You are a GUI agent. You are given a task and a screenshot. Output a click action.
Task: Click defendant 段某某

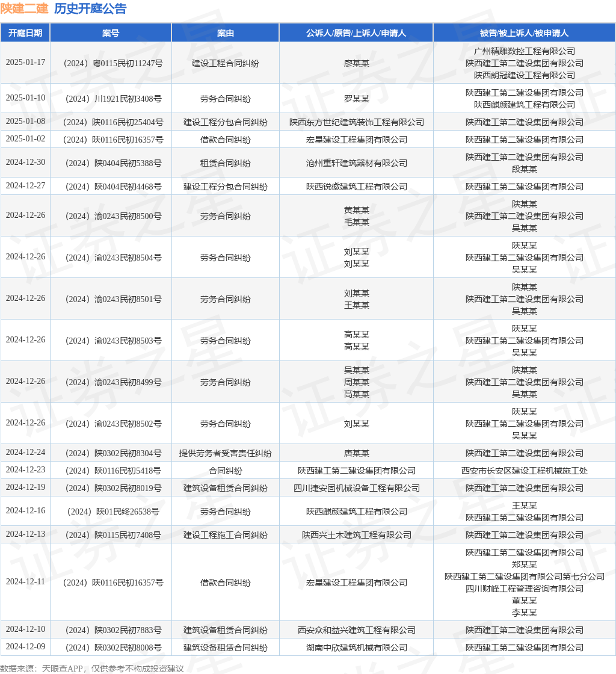click(x=525, y=169)
